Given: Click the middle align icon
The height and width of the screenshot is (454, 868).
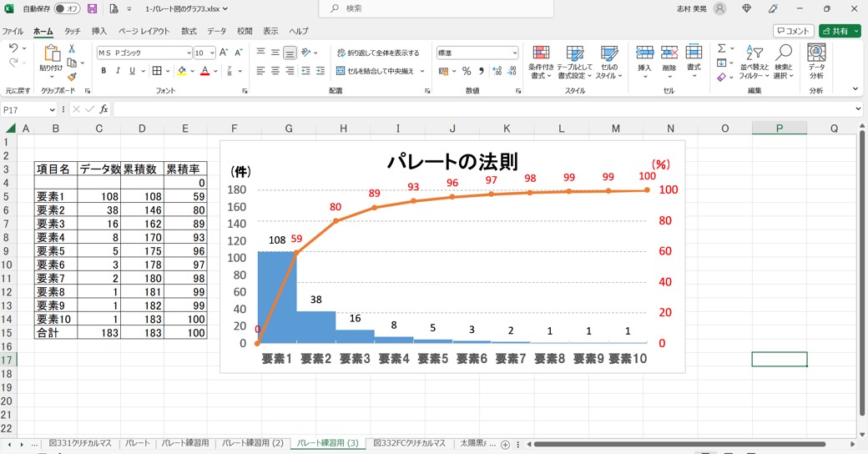Looking at the screenshot, I should coord(275,53).
